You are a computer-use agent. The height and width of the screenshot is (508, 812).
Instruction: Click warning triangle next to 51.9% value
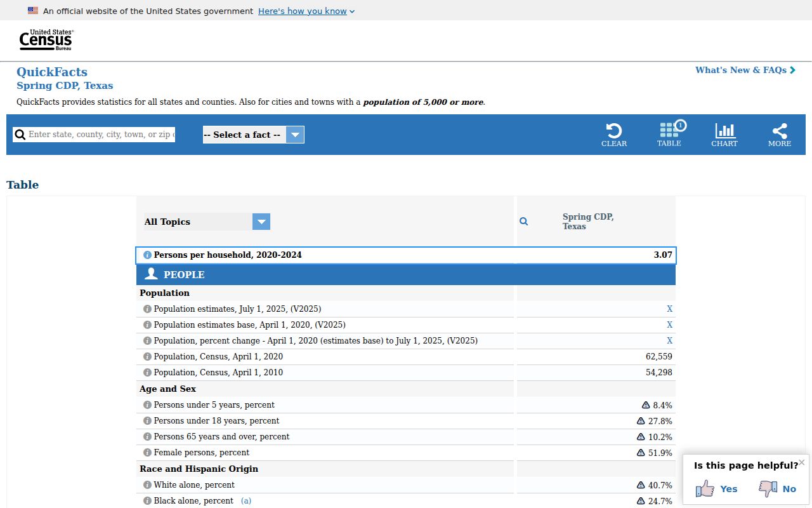click(641, 453)
